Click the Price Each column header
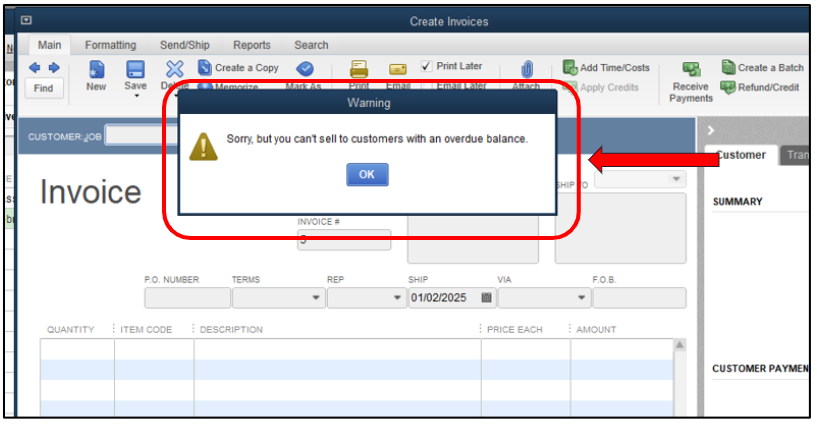The height and width of the screenshot is (424, 817). [x=515, y=330]
